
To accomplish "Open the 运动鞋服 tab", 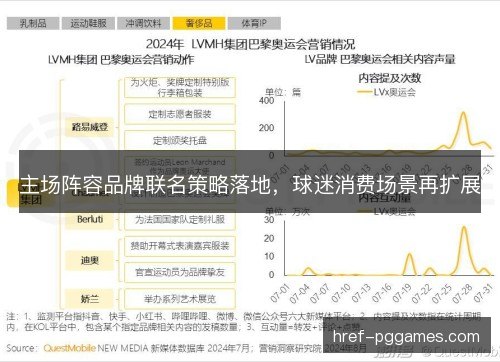I will [x=88, y=23].
